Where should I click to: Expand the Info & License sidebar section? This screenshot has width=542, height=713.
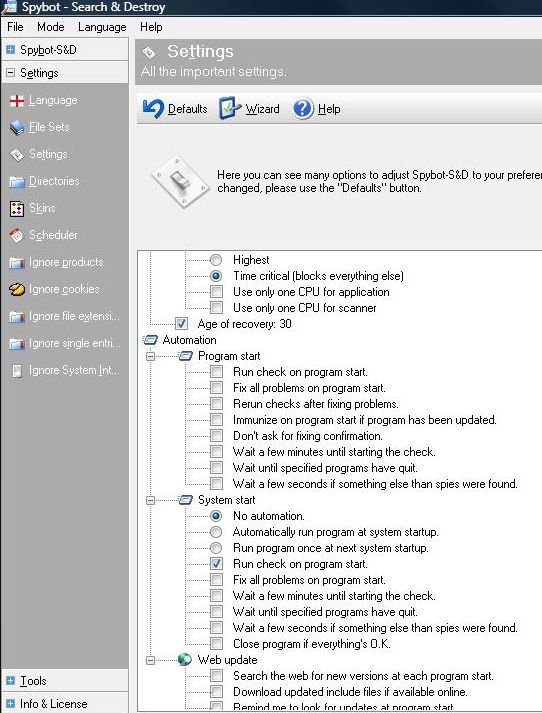click(x=10, y=703)
